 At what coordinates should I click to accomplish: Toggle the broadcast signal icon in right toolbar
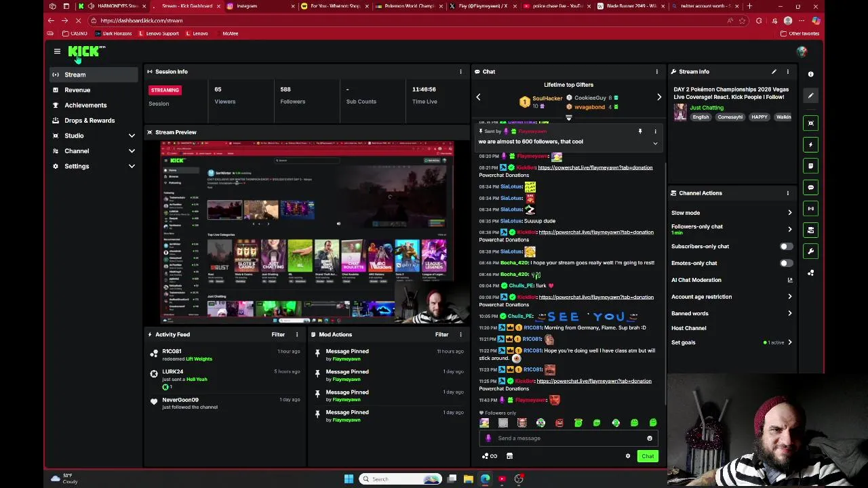tap(810, 209)
